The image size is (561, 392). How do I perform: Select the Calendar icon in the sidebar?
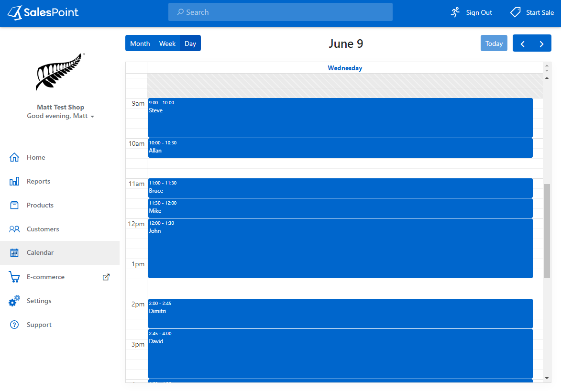[x=14, y=252]
